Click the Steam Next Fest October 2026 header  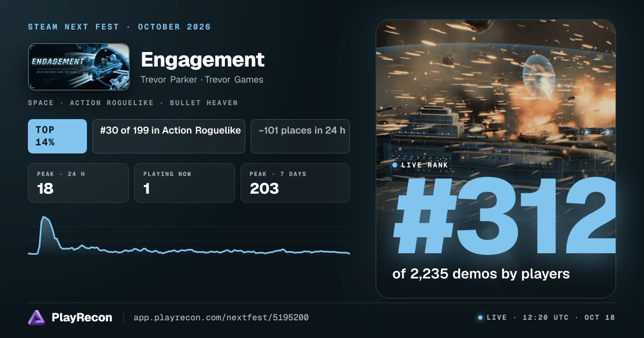119,27
